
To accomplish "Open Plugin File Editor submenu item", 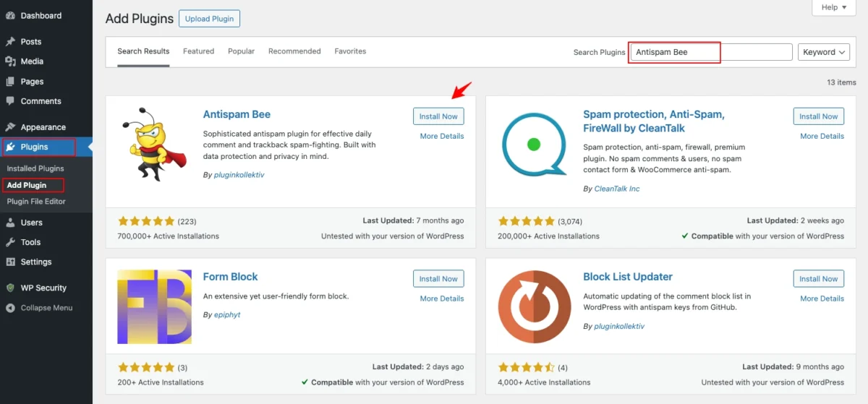I will (36, 202).
